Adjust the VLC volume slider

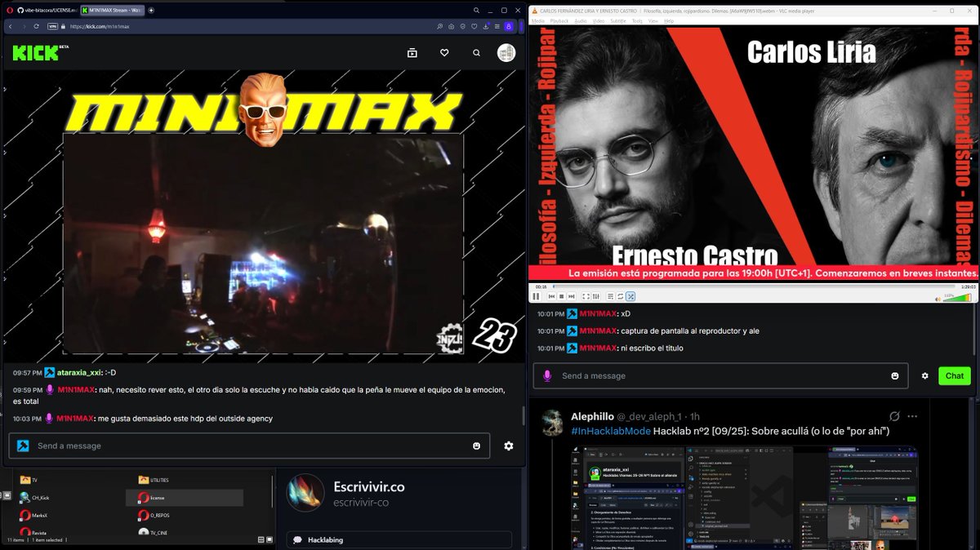(x=959, y=298)
